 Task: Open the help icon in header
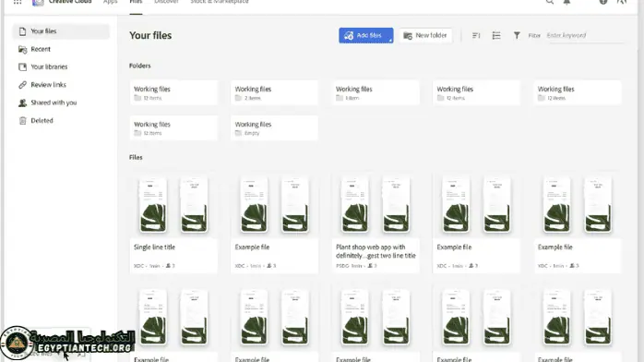(602, 2)
